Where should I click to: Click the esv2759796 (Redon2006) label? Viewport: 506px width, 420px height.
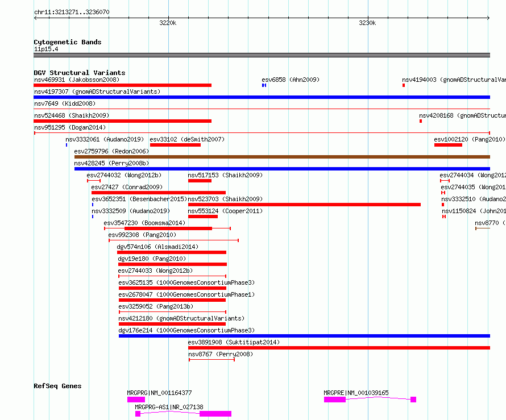pos(111,151)
